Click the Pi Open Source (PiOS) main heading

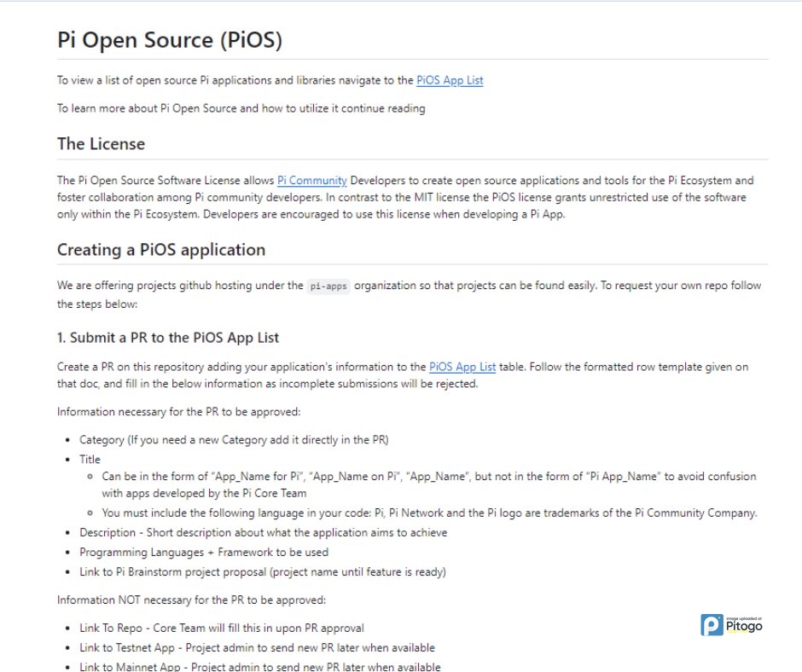click(169, 40)
